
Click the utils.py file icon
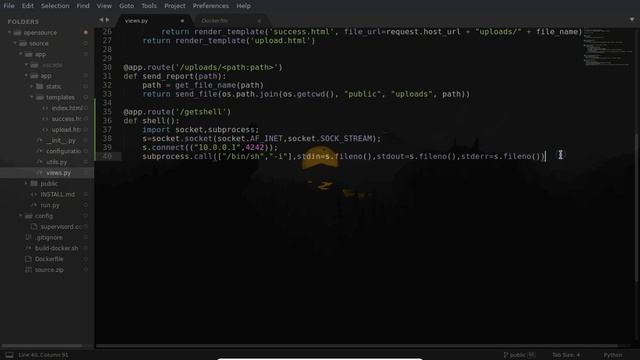click(x=40, y=162)
